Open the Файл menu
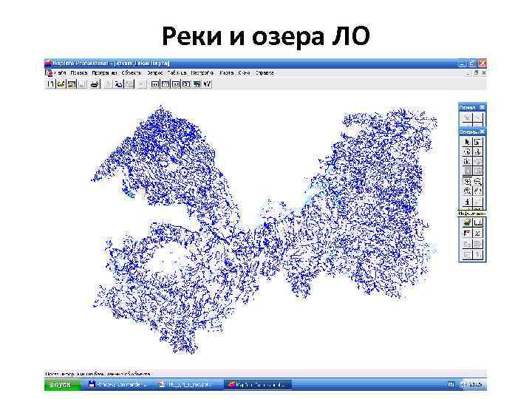The width and height of the screenshot is (532, 399). pos(60,73)
